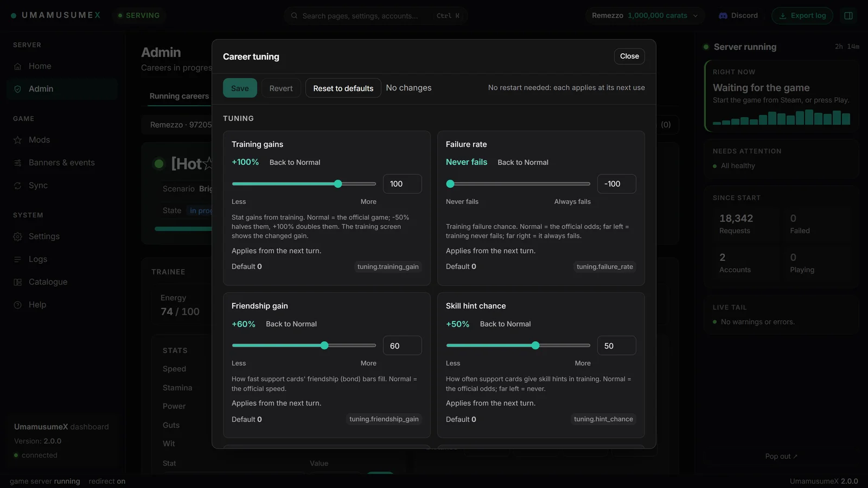Toggle the side panel layout icon
The image size is (868, 488).
[848, 16]
